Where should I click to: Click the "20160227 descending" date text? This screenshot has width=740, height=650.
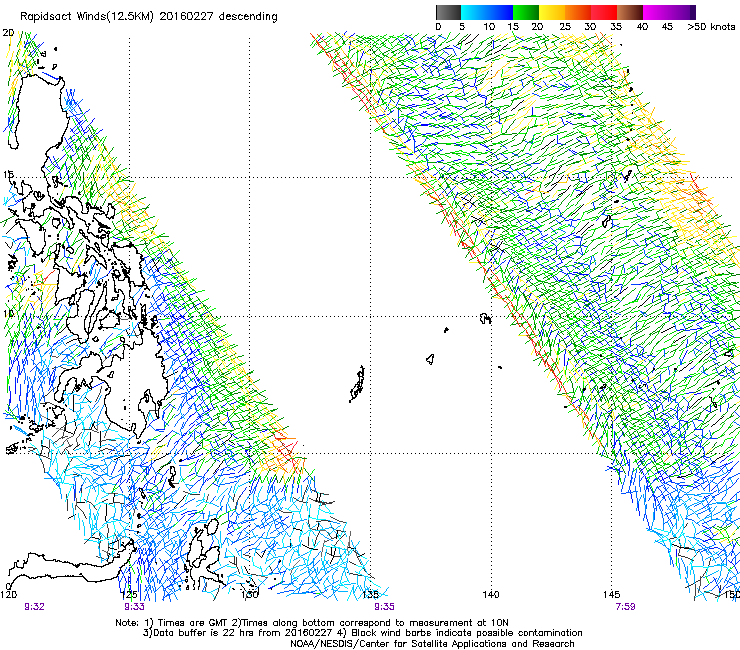coord(219,16)
